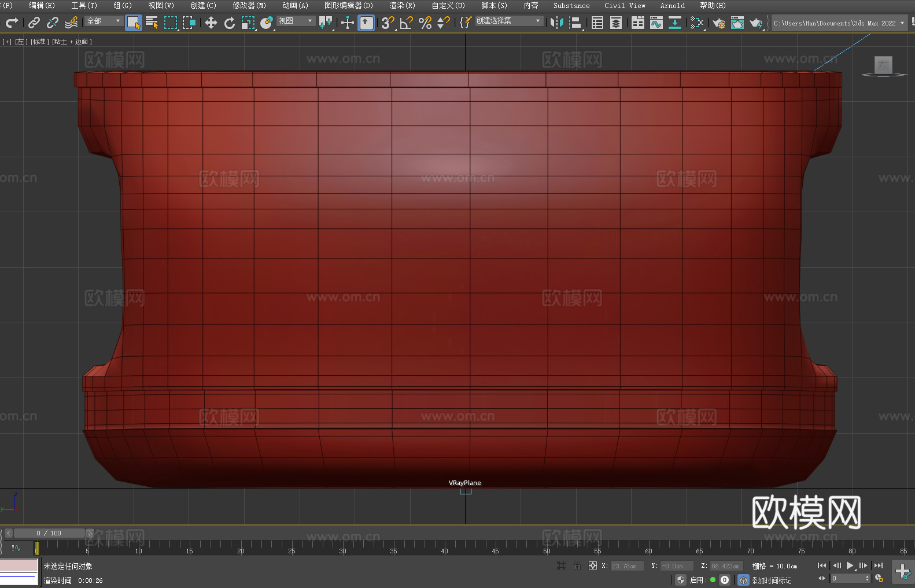
Task: Open Layer Explorer icon
Action: pyautogui.click(x=616, y=23)
